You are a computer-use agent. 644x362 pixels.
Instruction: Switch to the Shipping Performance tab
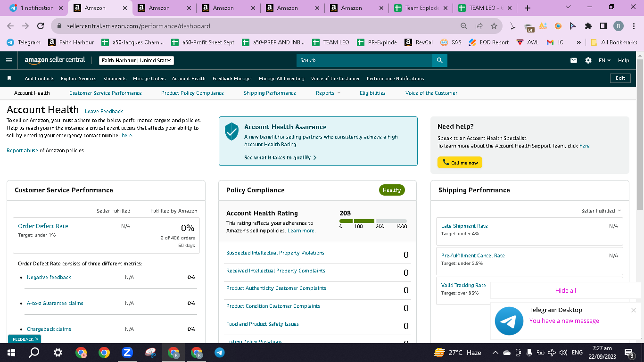(270, 93)
